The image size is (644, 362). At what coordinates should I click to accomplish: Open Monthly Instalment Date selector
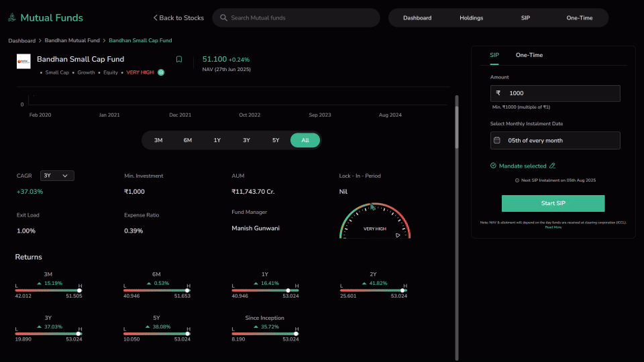555,140
